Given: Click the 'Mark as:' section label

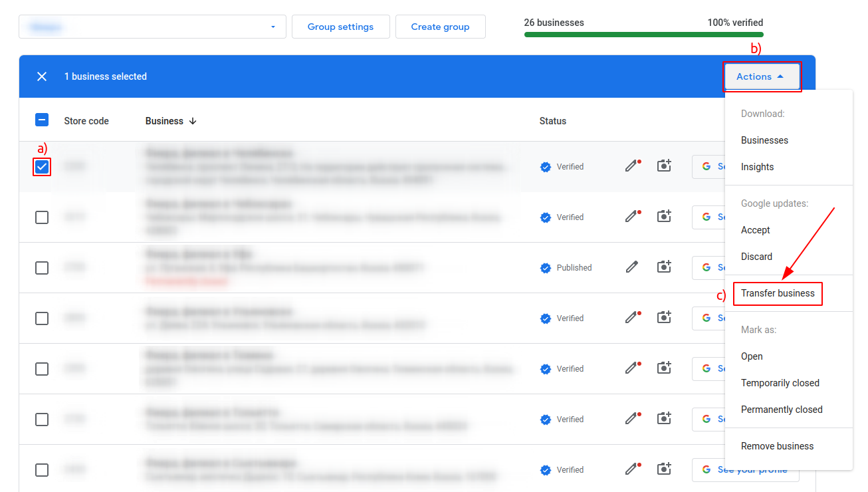Looking at the screenshot, I should point(758,330).
